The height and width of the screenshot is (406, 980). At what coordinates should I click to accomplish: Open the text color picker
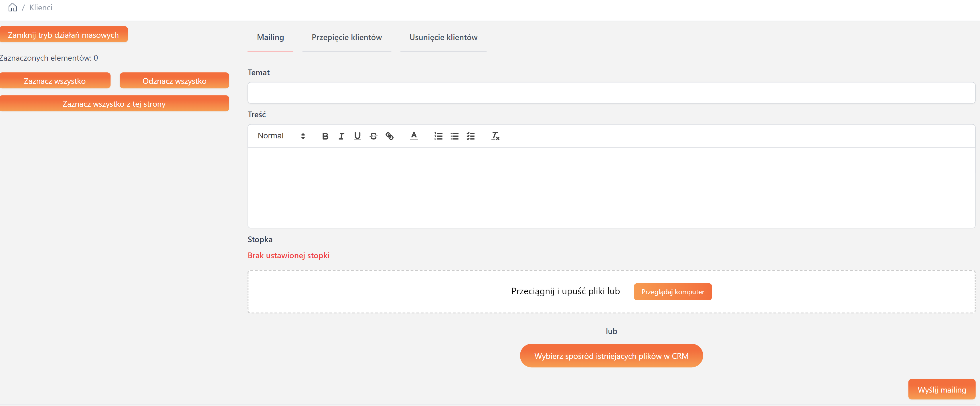click(414, 136)
